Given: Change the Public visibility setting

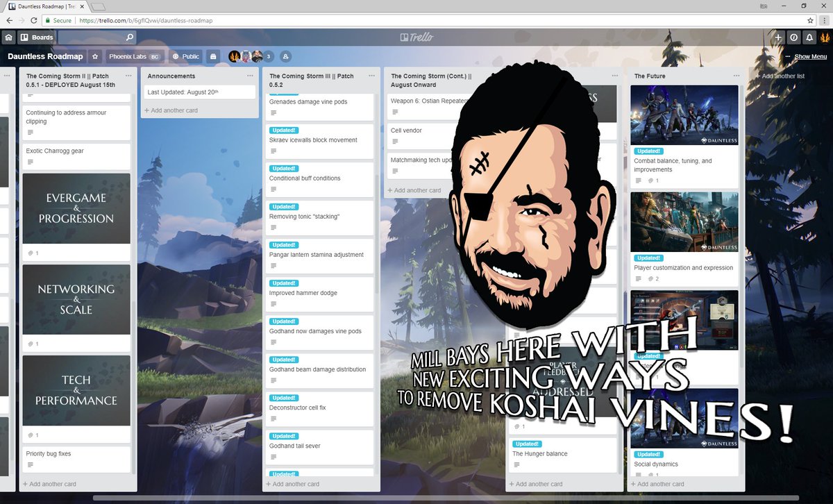Looking at the screenshot, I should click(185, 56).
